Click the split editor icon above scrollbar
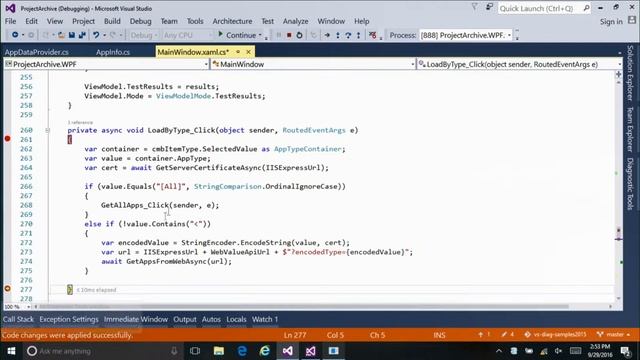 [x=618, y=74]
